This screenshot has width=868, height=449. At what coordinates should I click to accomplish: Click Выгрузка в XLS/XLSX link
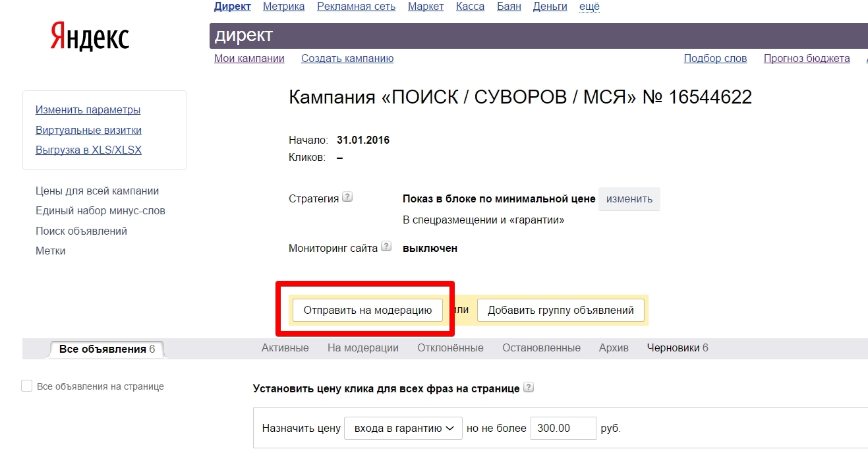(88, 150)
